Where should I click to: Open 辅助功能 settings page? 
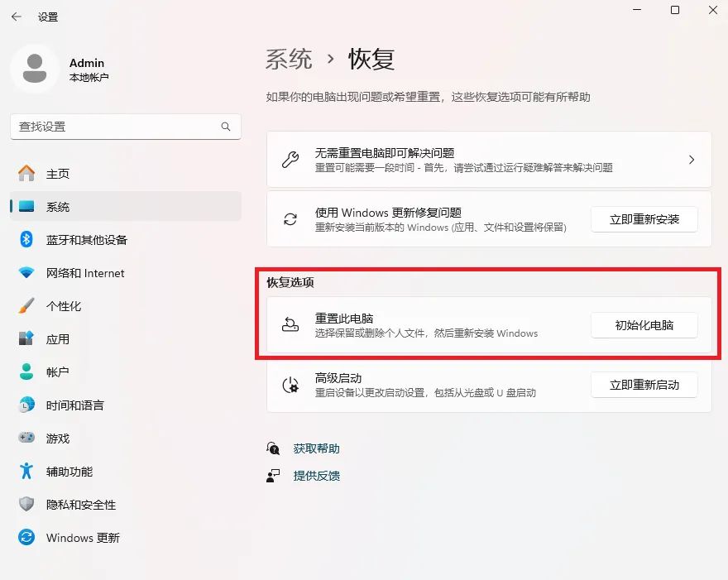[126, 472]
